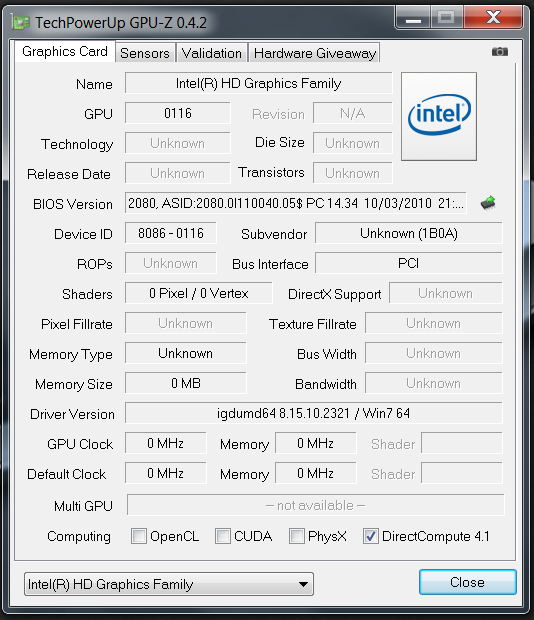This screenshot has width=534, height=620.
Task: Open the Validation tab
Action: pos(212,53)
